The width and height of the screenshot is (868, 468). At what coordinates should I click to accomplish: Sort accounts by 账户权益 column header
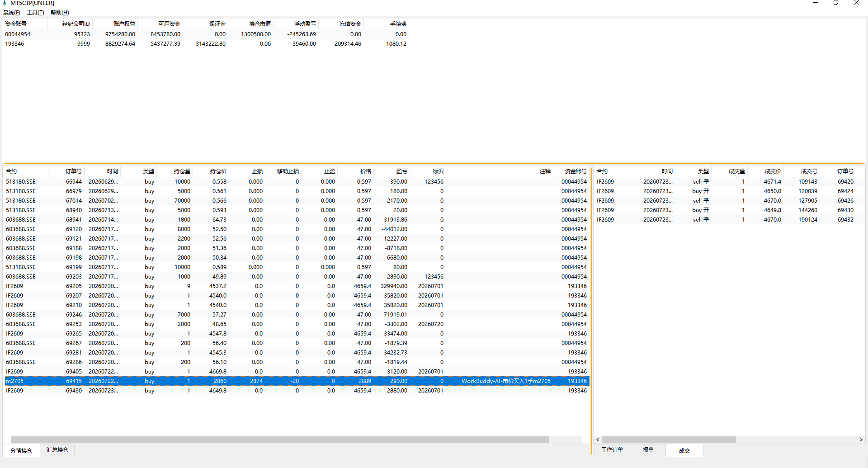tap(115, 24)
